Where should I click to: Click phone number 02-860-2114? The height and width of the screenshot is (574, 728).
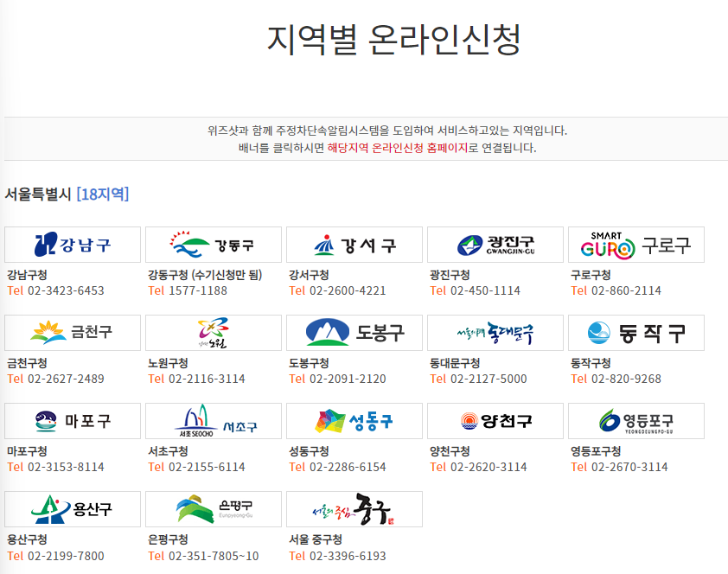626,291
